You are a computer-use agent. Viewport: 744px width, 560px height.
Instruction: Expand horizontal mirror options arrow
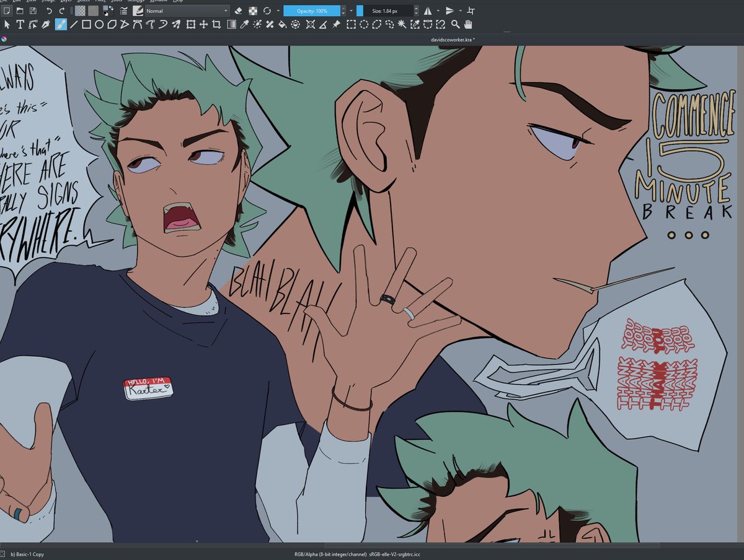click(x=438, y=11)
